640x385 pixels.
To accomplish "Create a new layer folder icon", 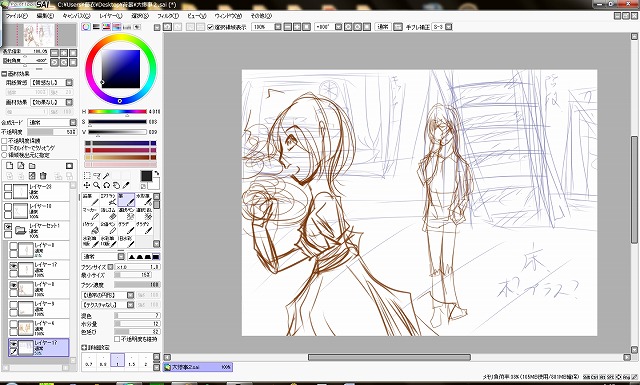I will pos(32,166).
